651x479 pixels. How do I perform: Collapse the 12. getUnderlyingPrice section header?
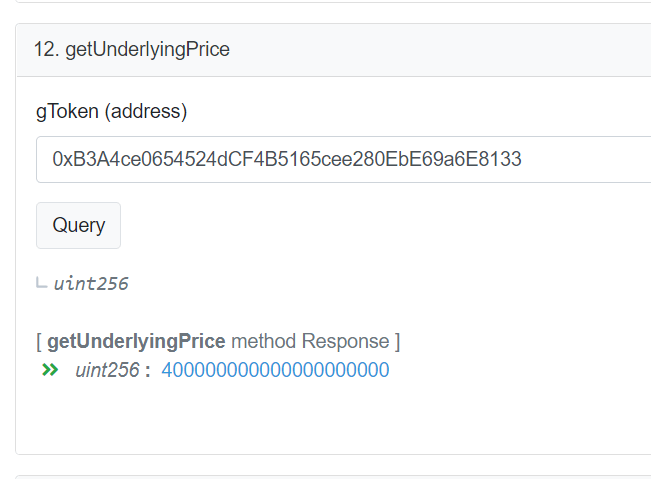(x=334, y=50)
